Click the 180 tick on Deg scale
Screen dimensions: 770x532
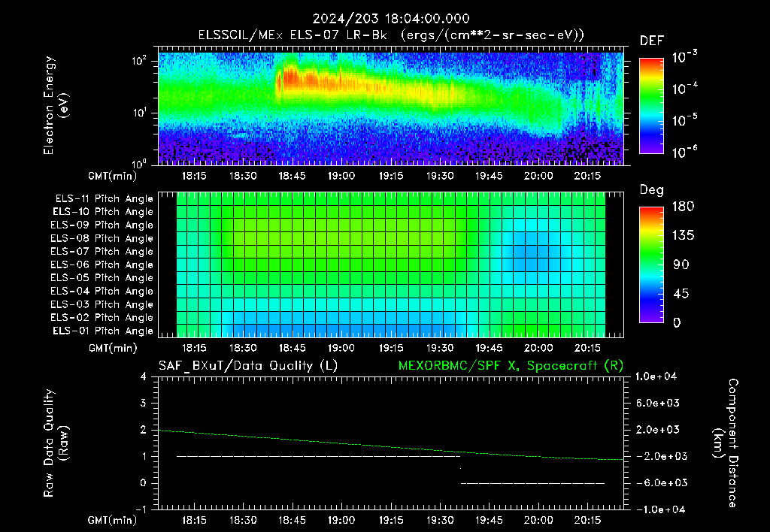(x=684, y=207)
